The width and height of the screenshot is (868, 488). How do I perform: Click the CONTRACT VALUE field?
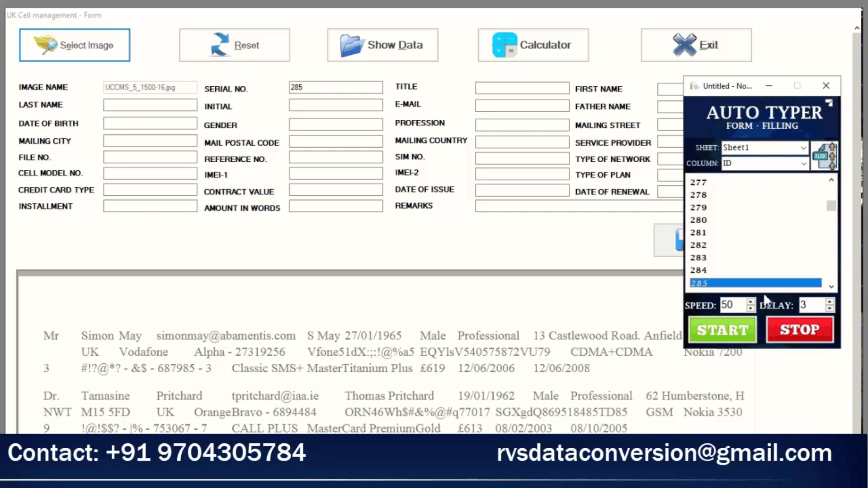336,190
